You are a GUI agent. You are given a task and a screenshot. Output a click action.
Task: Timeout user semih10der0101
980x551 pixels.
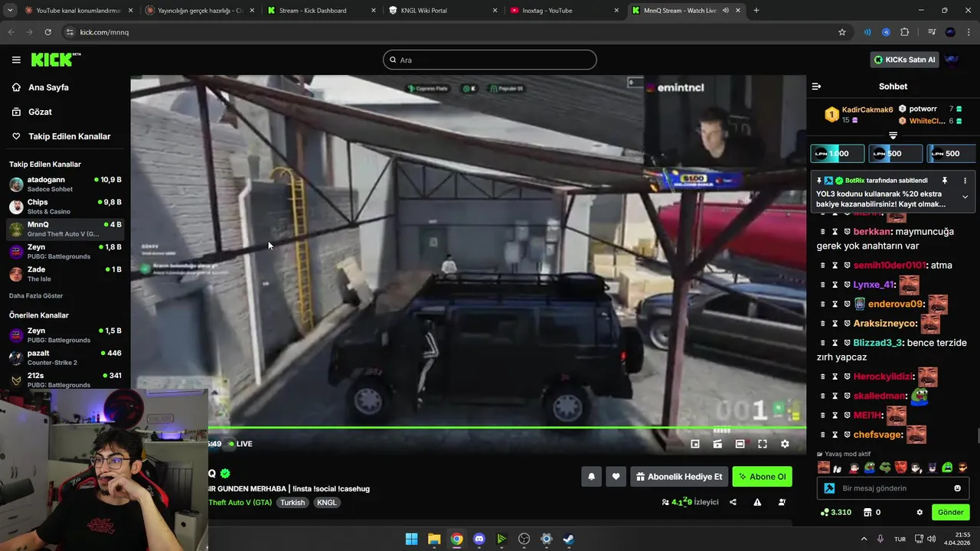(x=835, y=266)
